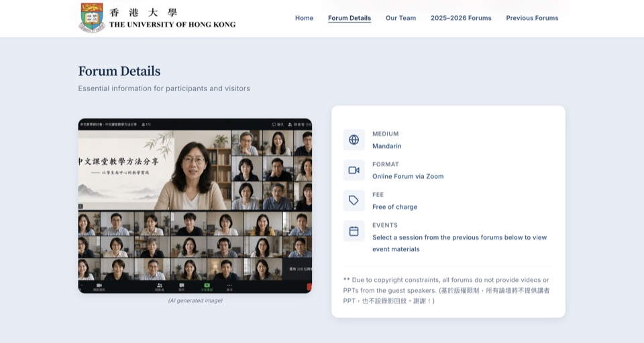Image resolution: width=644 pixels, height=343 pixels.
Task: Click the calendar icon beside Events
Action: (354, 231)
